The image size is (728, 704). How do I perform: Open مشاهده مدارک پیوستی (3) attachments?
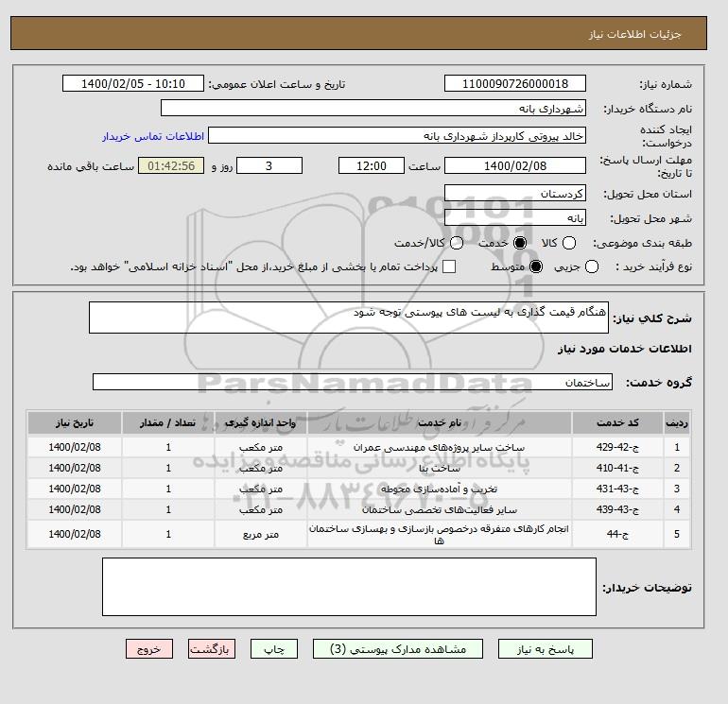[398, 649]
